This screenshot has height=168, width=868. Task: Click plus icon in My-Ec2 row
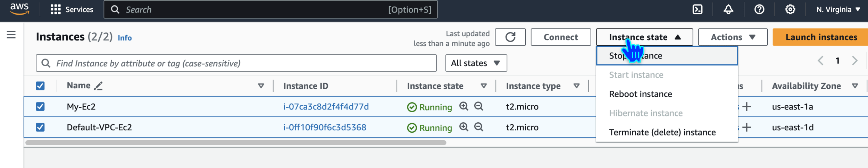[746, 107]
